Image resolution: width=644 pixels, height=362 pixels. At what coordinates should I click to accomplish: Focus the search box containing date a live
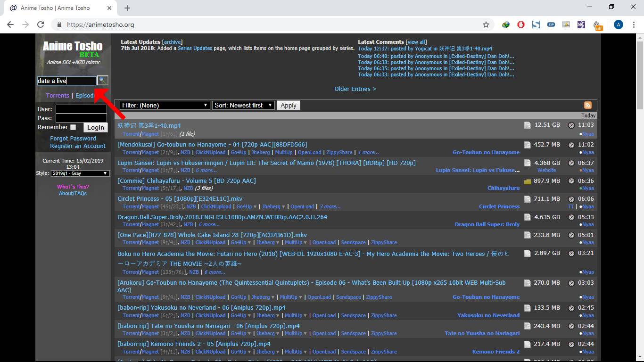click(x=67, y=81)
